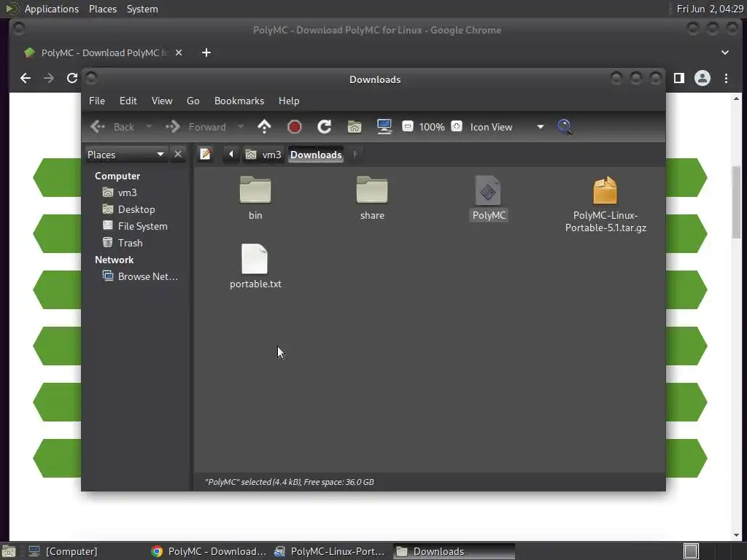Open the Places panel menu
Image resolution: width=747 pixels, height=560 pixels.
coord(103,9)
